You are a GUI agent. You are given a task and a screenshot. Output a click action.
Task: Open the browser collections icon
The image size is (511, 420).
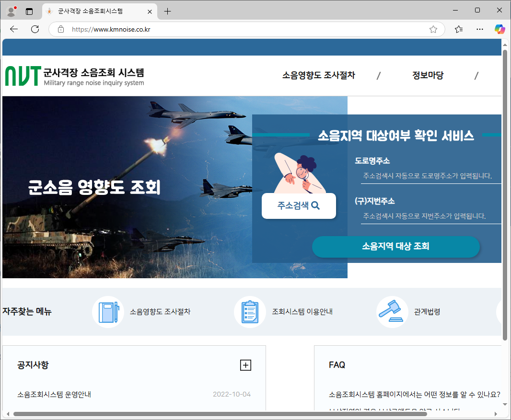click(x=459, y=29)
